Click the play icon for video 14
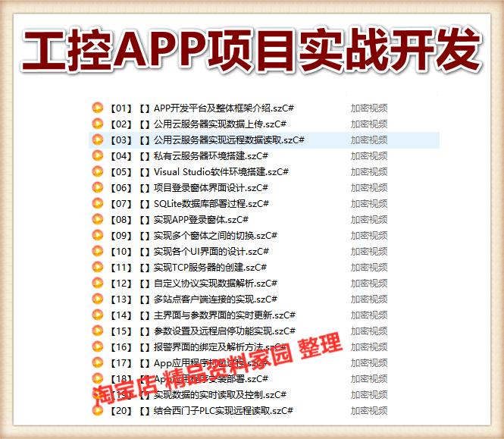Viewport: 504px width, 439px height. (98, 315)
